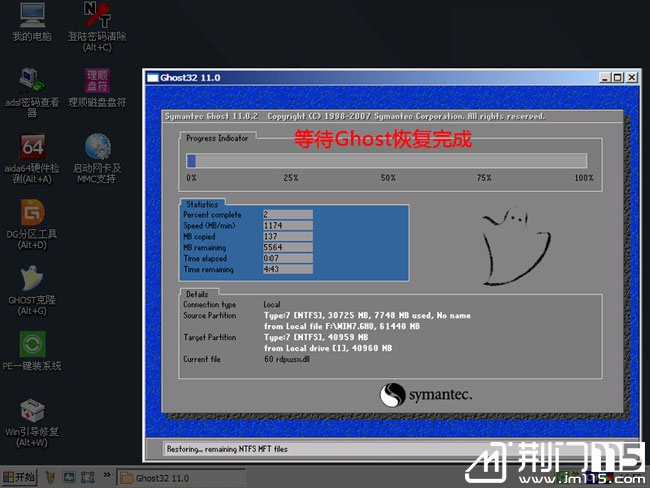Open the 登陆密码清除 (Alt+C) icon
650x488 pixels.
pos(97,27)
